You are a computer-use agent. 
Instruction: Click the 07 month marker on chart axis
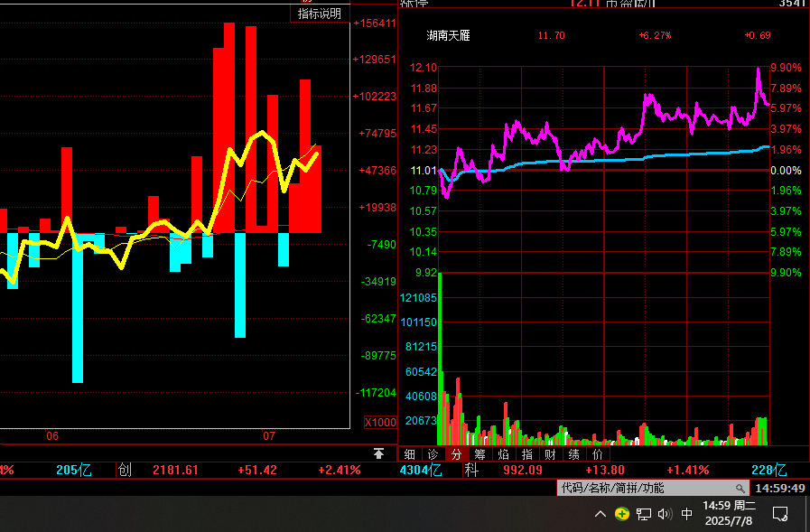pyautogui.click(x=269, y=436)
